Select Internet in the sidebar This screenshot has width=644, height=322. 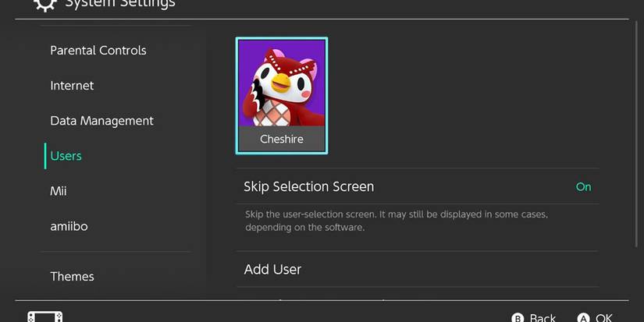(72, 86)
